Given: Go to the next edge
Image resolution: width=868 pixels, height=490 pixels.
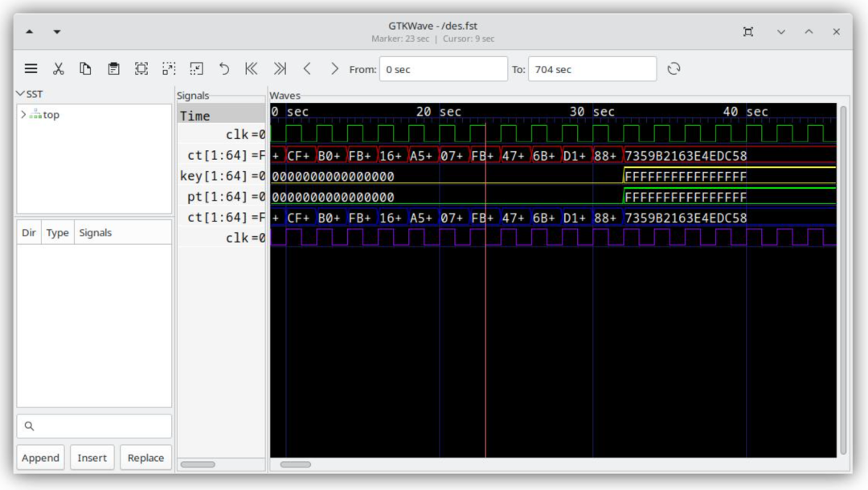Looking at the screenshot, I should pos(334,69).
